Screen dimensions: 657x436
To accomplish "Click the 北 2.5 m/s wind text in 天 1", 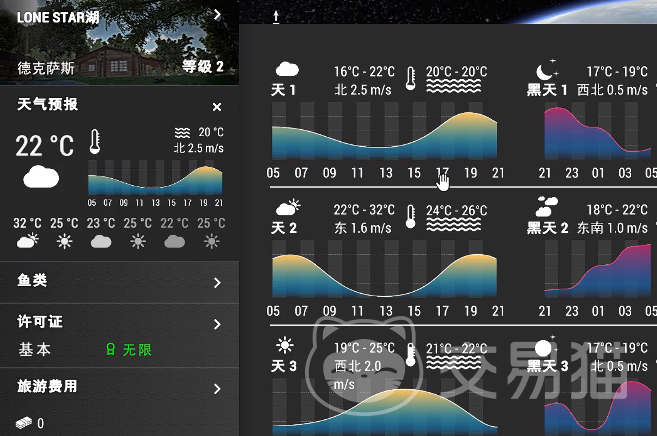I will pos(363,90).
